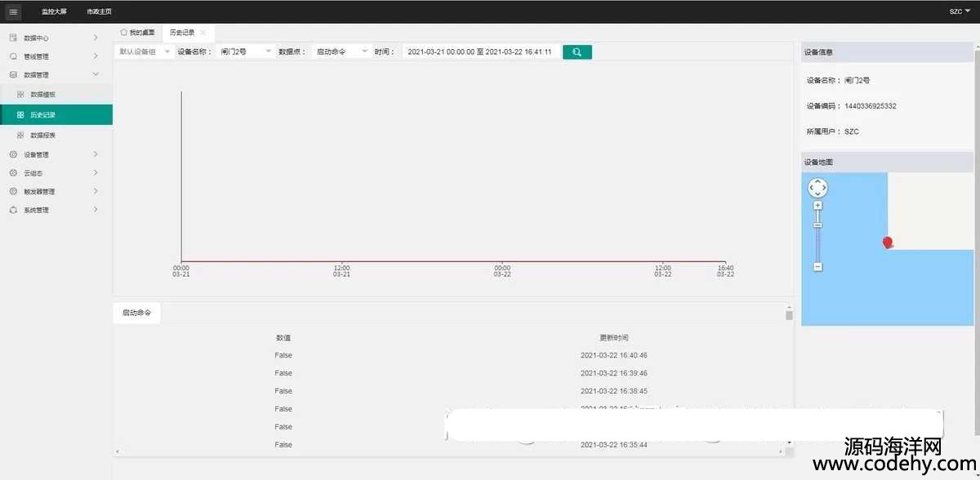
Task: Expand the 触发器管理 menu chevron
Action: [96, 192]
